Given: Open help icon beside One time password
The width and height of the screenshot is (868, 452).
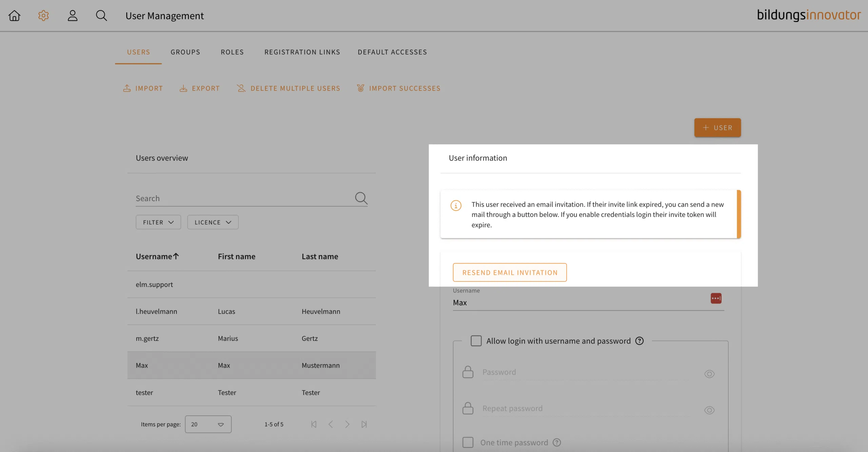Looking at the screenshot, I should (557, 443).
